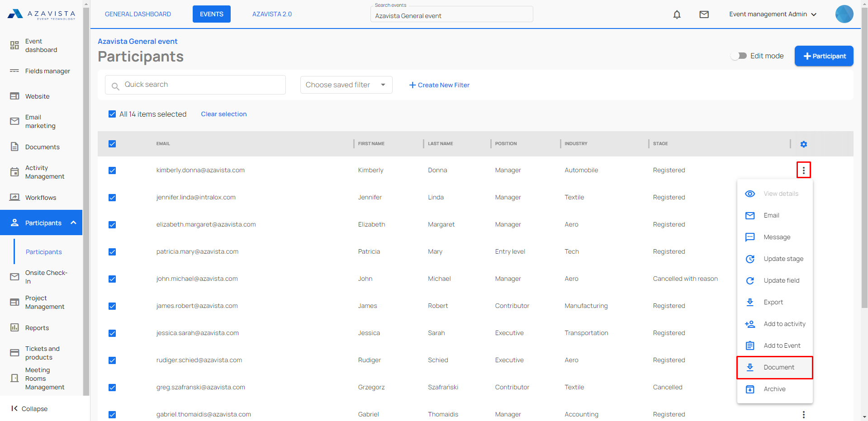Click the 'Cancelled with reason' stage cell

pos(685,279)
